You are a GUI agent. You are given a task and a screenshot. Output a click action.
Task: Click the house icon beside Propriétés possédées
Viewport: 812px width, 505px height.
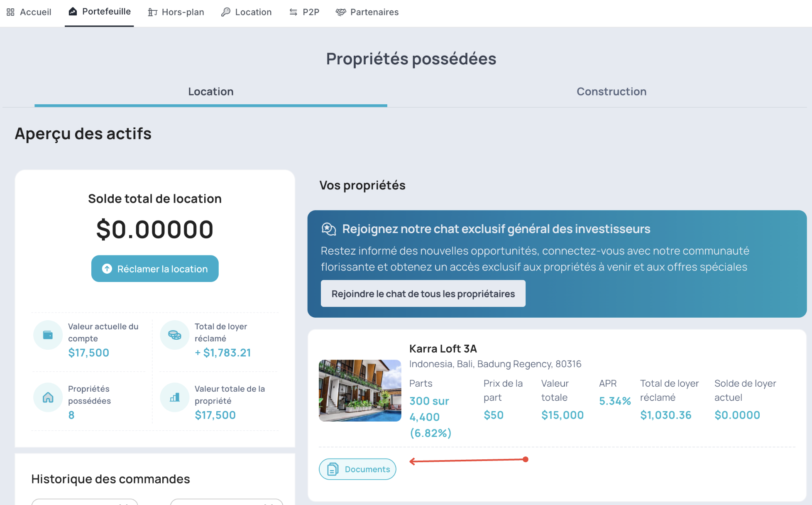click(48, 397)
